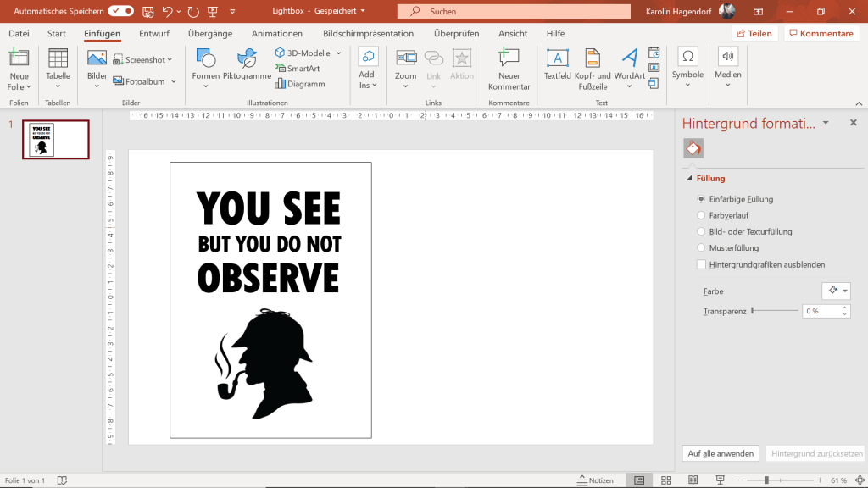This screenshot has width=868, height=488.
Task: Open the Farbe fill color dropdown
Action: pos(836,291)
